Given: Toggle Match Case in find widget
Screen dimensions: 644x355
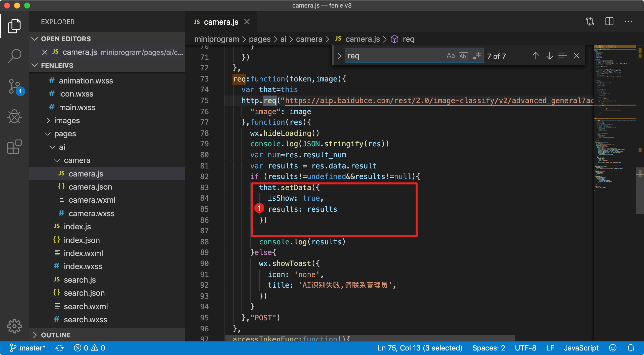Looking at the screenshot, I should coord(451,56).
